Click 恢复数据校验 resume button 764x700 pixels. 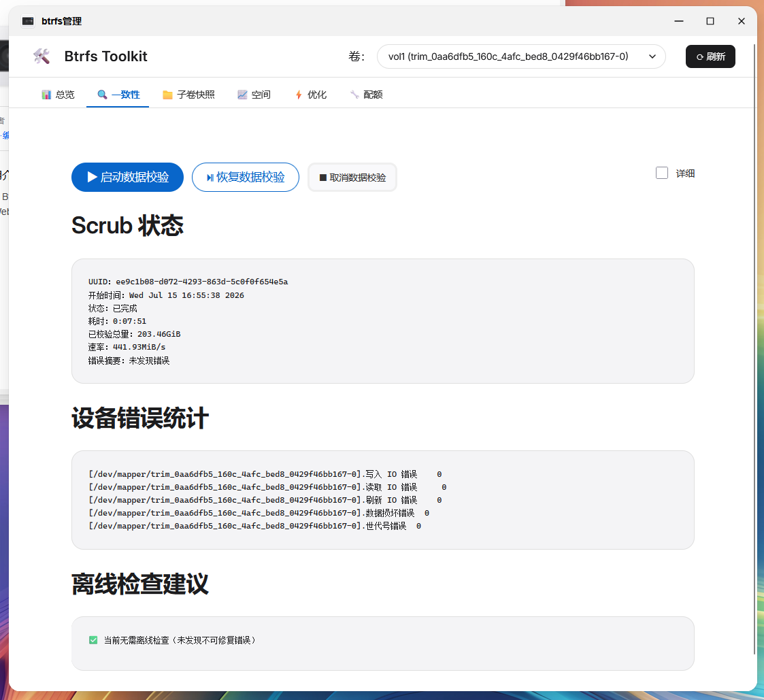[x=246, y=178]
